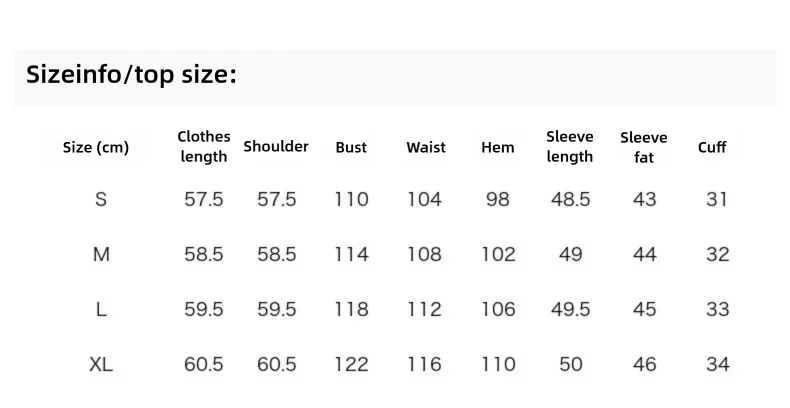Click the 'Hem' column header
This screenshot has width=790, height=408.
[498, 147]
